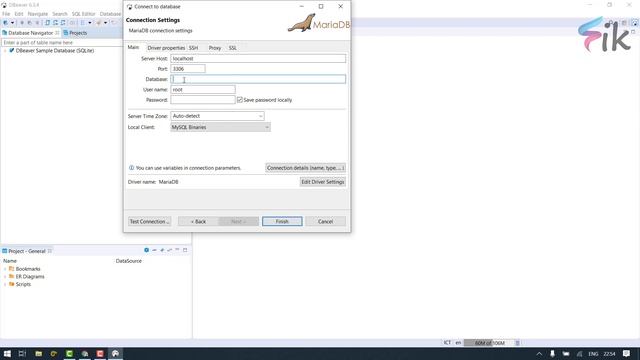Click the Name column header
The width and height of the screenshot is (640, 360).
coord(10,261)
